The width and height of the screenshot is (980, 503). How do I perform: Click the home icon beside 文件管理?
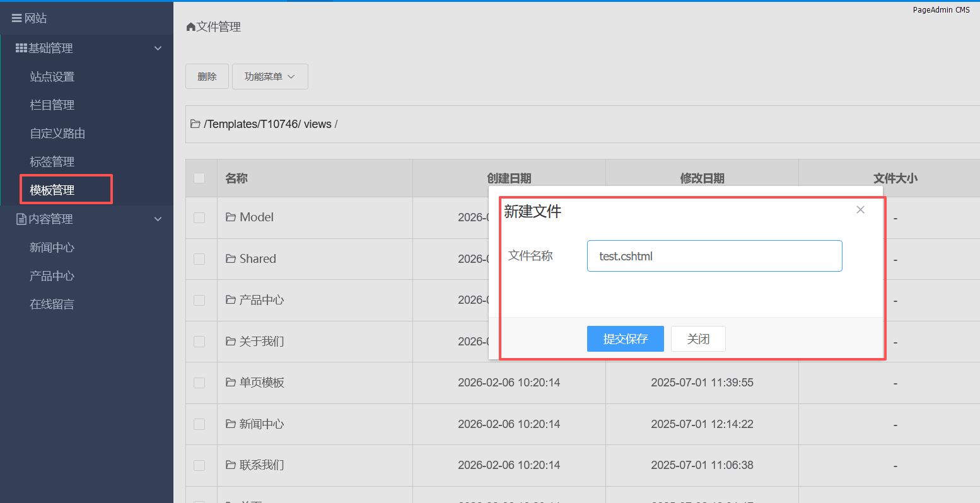click(x=190, y=27)
